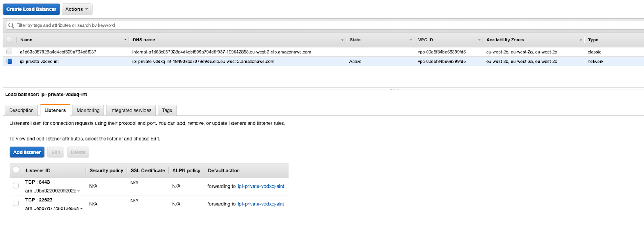Open the Availability Zones column filter arrow
This screenshot has height=230, width=644.
tap(580, 40)
